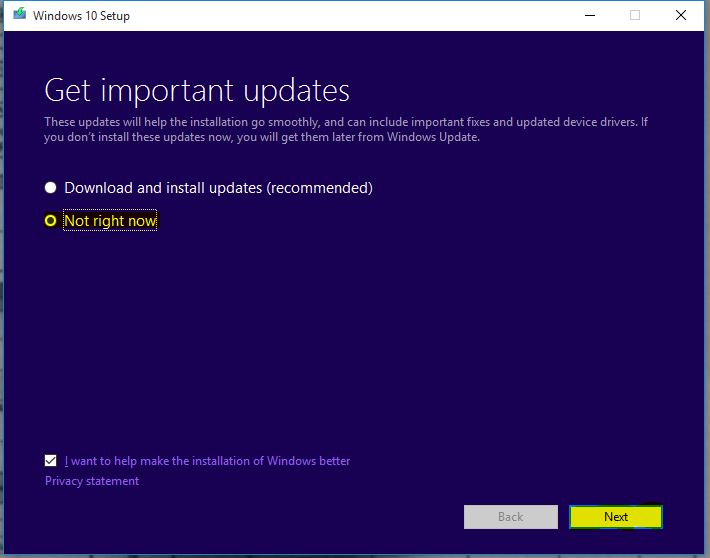Click the paragraph starting 'These updates will help'
Image resolution: width=710 pixels, height=558 pixels.
[x=346, y=130]
